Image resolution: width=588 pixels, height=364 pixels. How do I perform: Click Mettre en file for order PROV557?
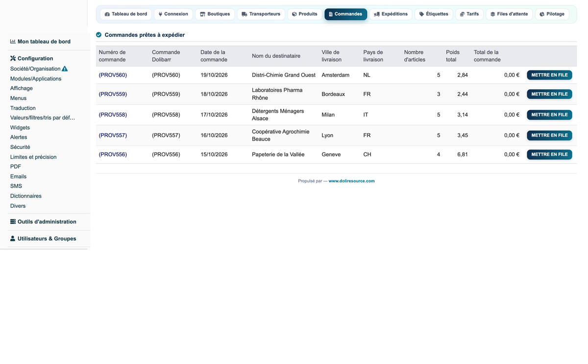(x=549, y=135)
